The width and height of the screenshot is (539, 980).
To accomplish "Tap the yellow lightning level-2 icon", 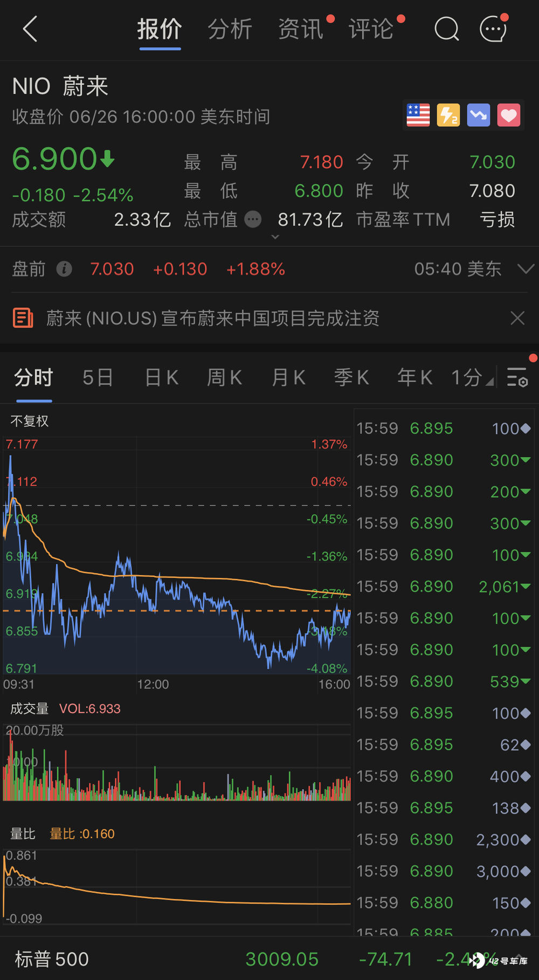I will tap(448, 115).
